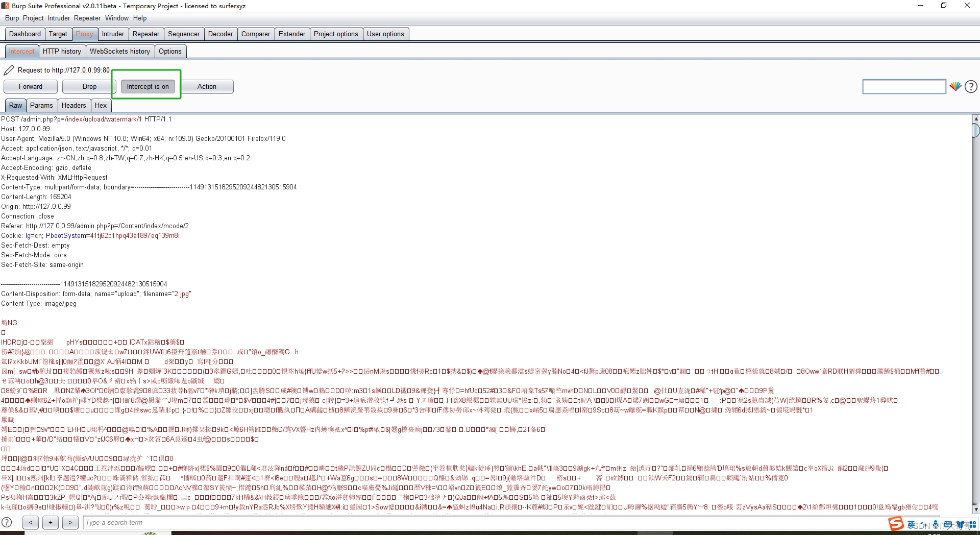This screenshot has height=535, width=980.
Task: Open the Sequencer tab
Action: (x=184, y=34)
